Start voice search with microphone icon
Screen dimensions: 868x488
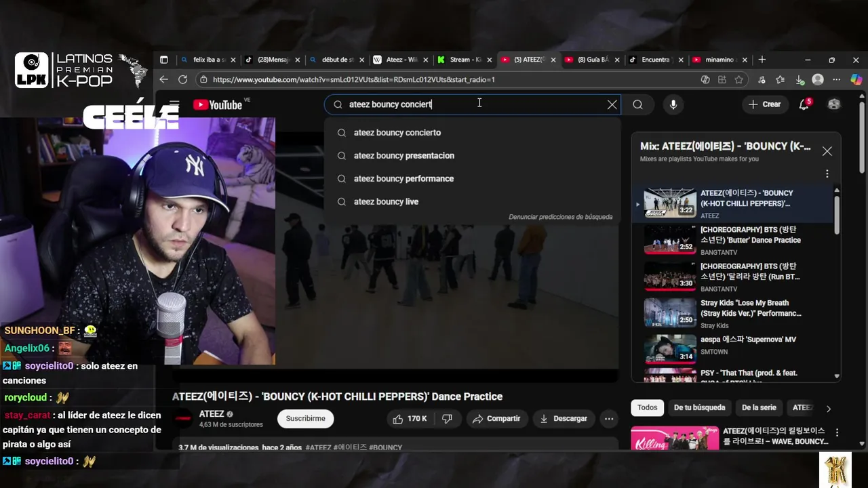pyautogui.click(x=673, y=104)
